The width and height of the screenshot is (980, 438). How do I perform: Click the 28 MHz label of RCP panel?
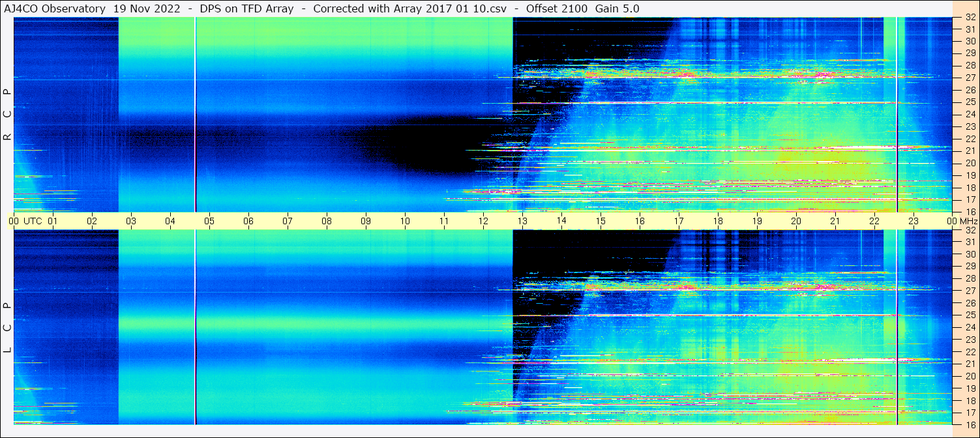point(970,65)
